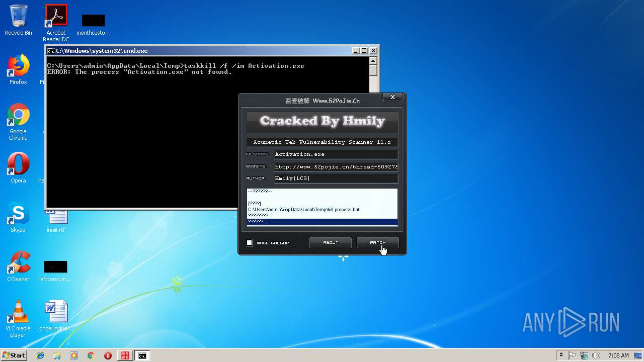Open the Firefox desktop shortcut
Screen dimensions: 644x362
[x=18, y=69]
